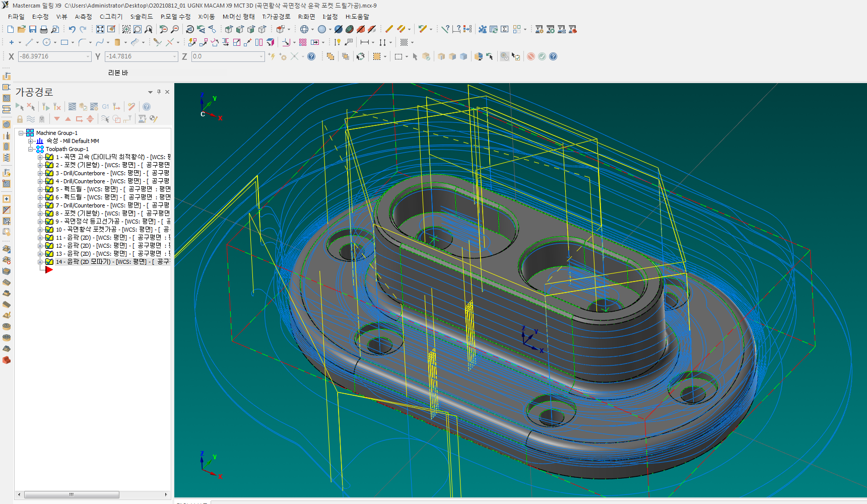Open the 가공경로 panel options dropdown arrow
867x504 pixels.
click(150, 92)
